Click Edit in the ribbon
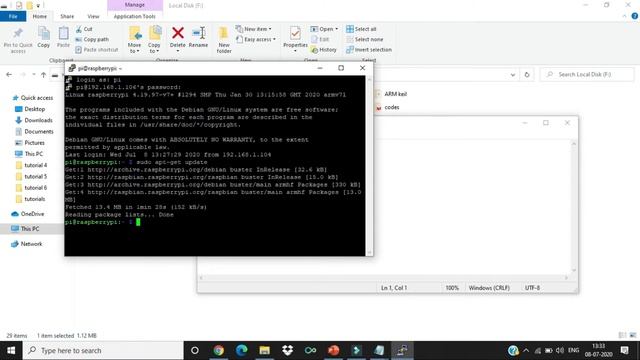The width and height of the screenshot is (640, 360). [x=320, y=39]
